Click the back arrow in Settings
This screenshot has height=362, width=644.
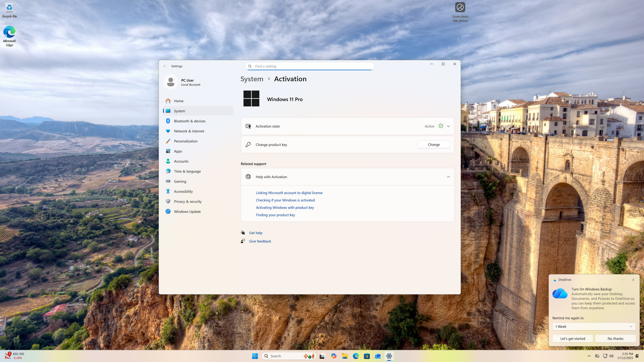[x=165, y=66]
